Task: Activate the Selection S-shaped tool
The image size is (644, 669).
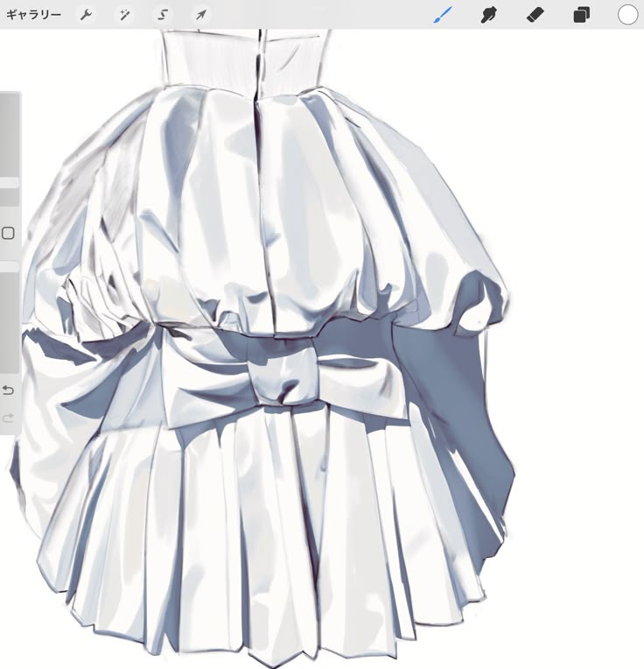Action: (x=163, y=15)
